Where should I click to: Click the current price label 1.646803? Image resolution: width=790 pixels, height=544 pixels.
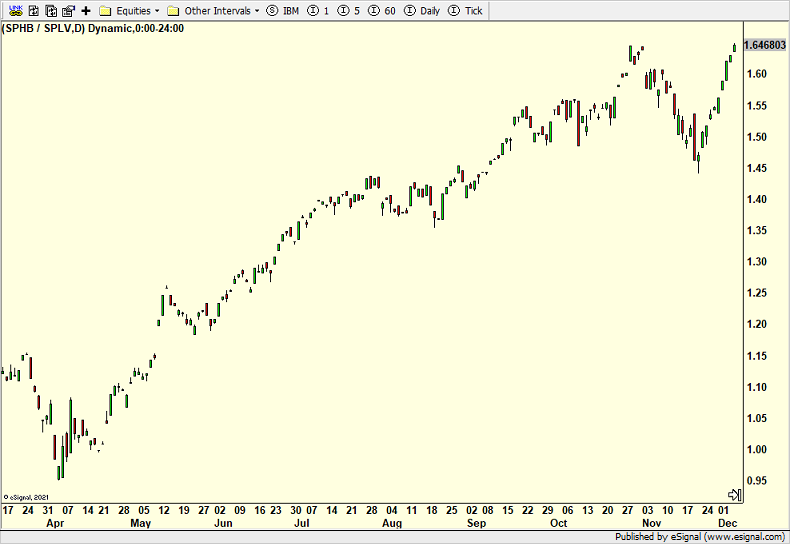pos(765,46)
